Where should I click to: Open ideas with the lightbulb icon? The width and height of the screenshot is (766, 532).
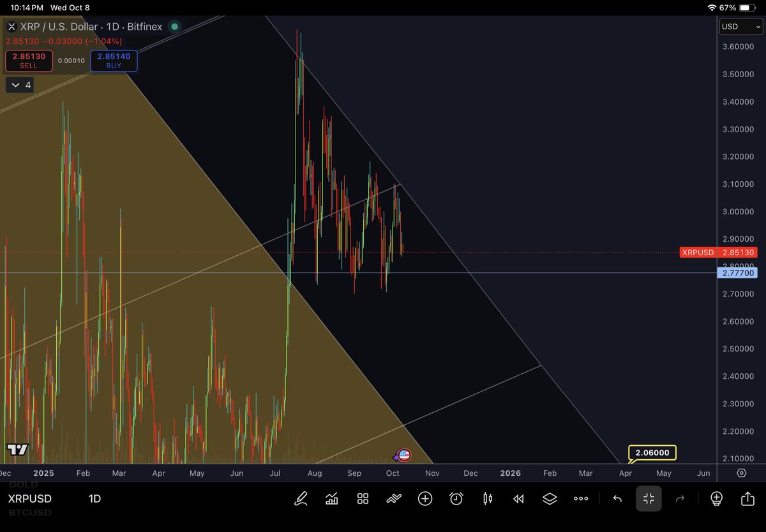[x=716, y=499]
